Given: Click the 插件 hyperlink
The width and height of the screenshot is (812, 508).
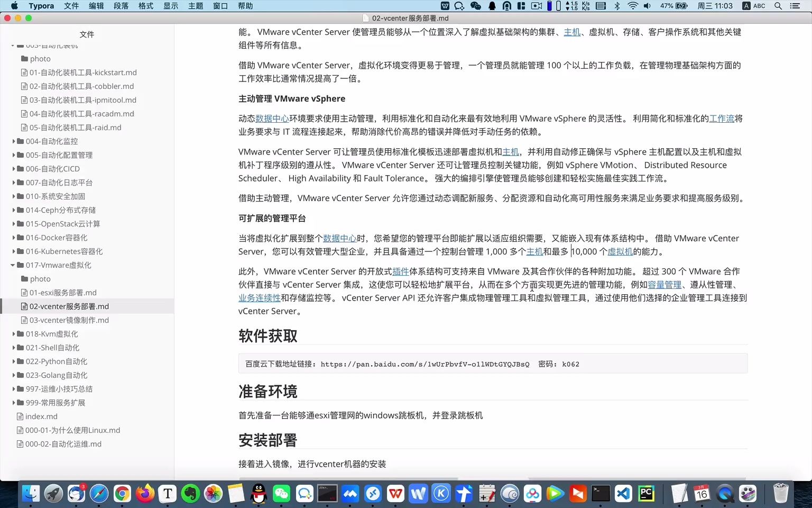Looking at the screenshot, I should 401,271.
